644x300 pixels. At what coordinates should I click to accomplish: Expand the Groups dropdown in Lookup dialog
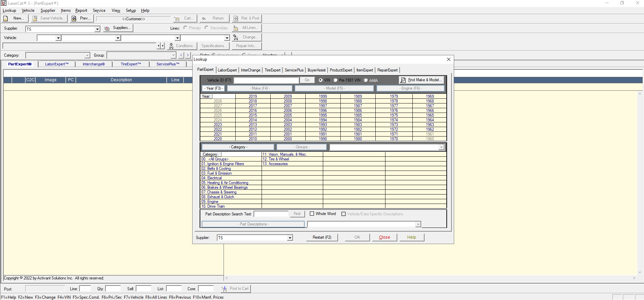tap(441, 147)
